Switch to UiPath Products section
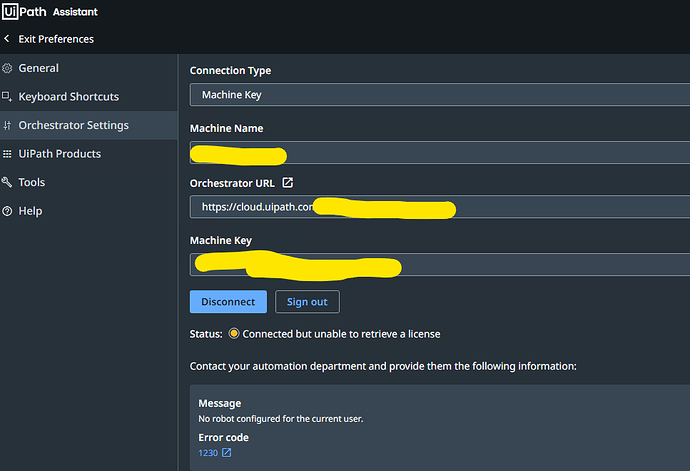 tap(59, 154)
